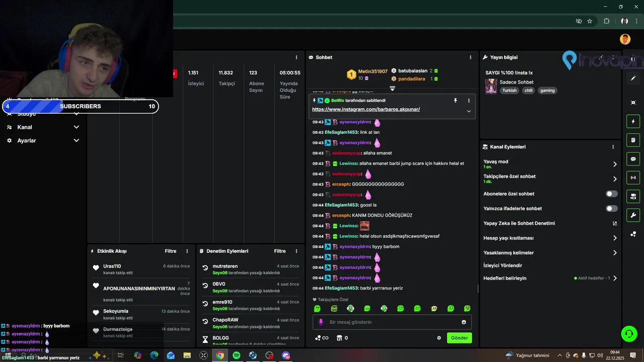Undo the ban for emre910
The height and width of the screenshot is (362, 644).
tap(205, 304)
